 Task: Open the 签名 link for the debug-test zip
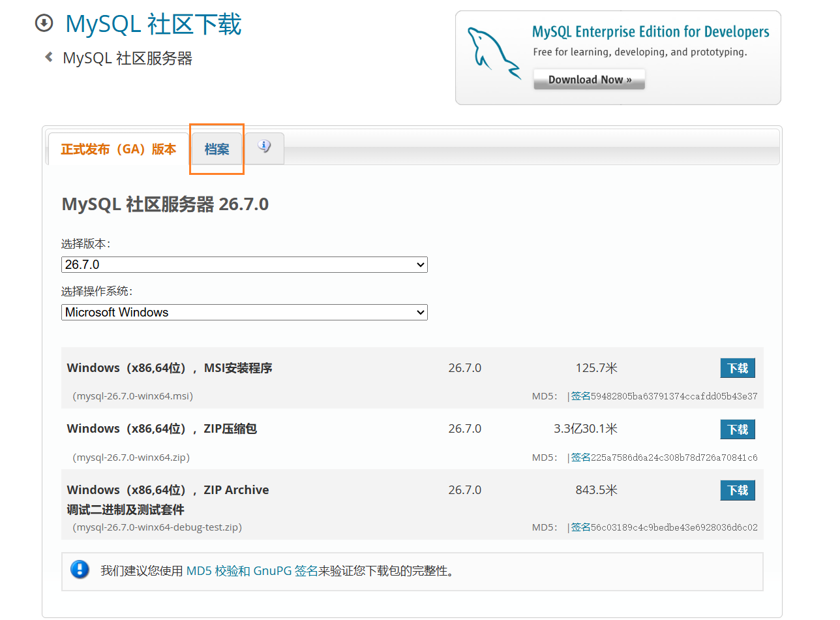click(581, 527)
